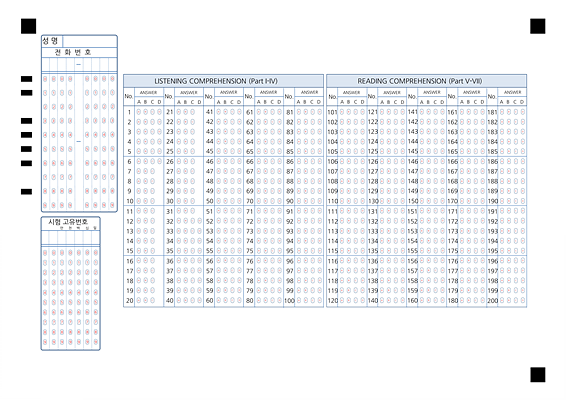Image resolution: width=566 pixels, height=400 pixels.
Task: Mark bubble A for question 120
Action: click(x=342, y=300)
